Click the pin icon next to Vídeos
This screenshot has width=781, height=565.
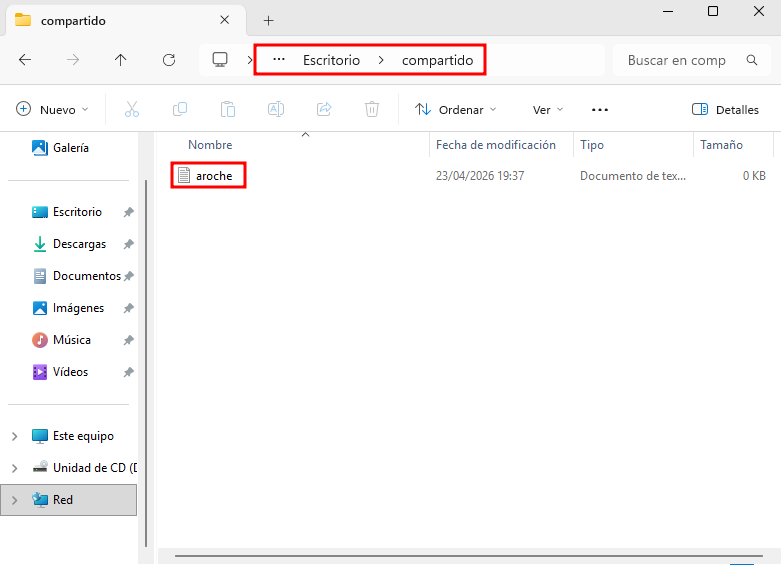point(129,372)
